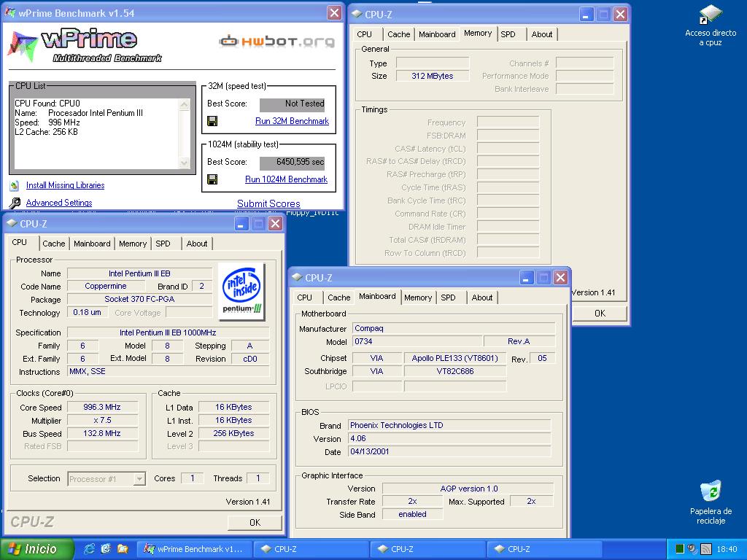Image resolution: width=747 pixels, height=560 pixels.
Task: Click the save icon in 1024M stability test
Action: pos(212,179)
